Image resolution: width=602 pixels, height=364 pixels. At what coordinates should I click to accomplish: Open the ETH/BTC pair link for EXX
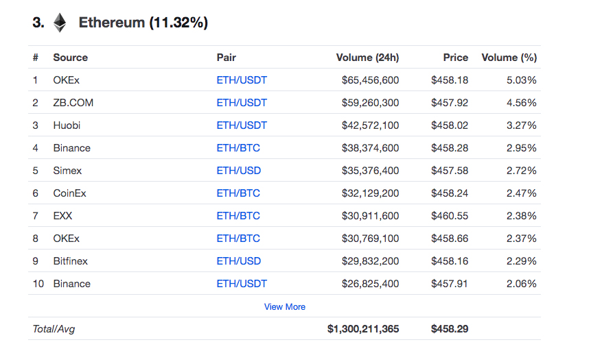point(238,216)
